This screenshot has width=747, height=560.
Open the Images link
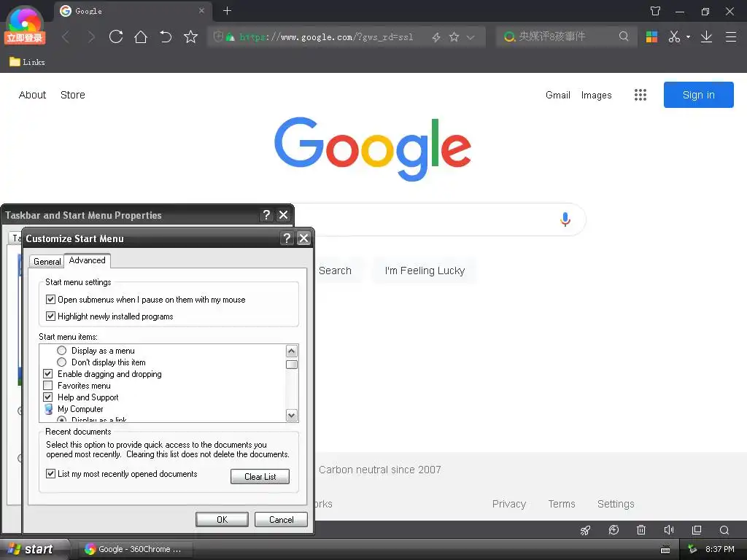(x=596, y=95)
